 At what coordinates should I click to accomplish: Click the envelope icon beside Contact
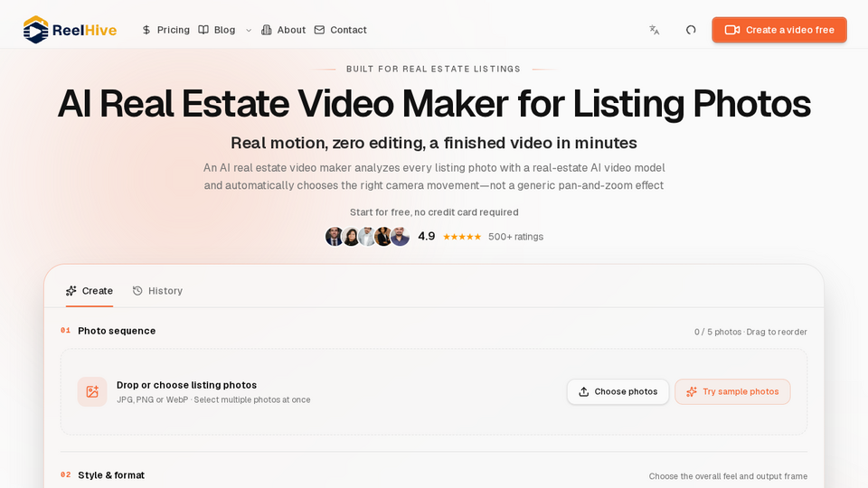pos(319,30)
